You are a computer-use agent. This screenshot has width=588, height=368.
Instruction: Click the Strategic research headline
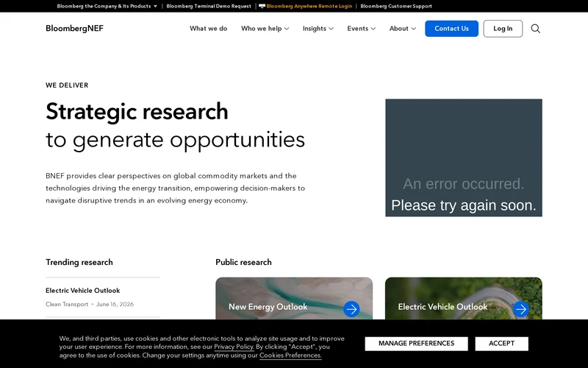tap(137, 112)
